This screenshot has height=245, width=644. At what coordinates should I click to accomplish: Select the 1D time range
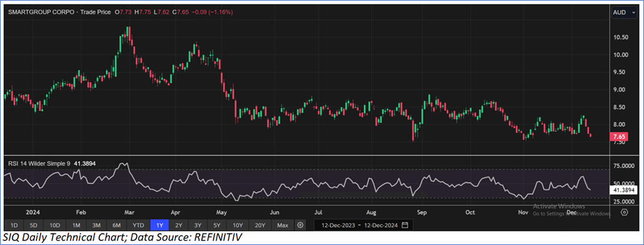click(x=14, y=226)
